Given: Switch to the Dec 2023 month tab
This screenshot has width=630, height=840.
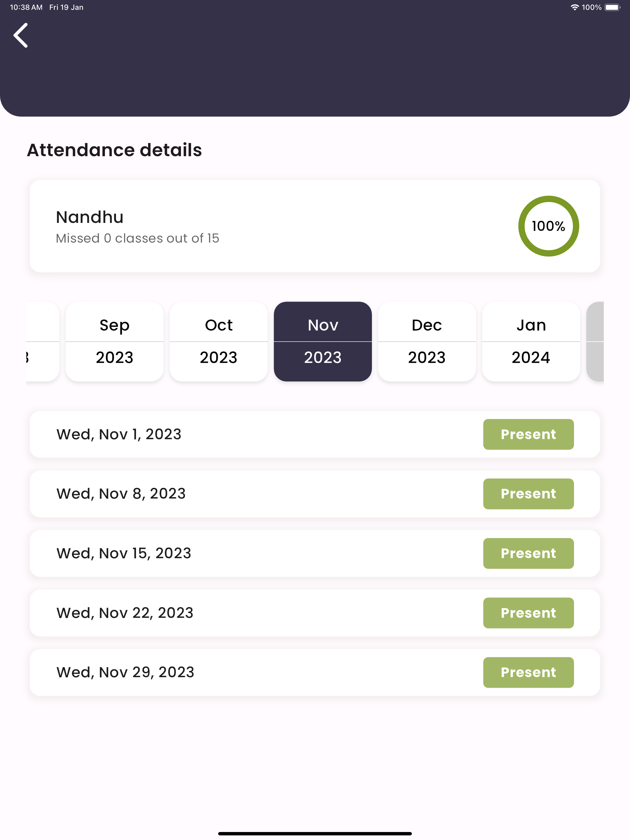Looking at the screenshot, I should click(427, 341).
